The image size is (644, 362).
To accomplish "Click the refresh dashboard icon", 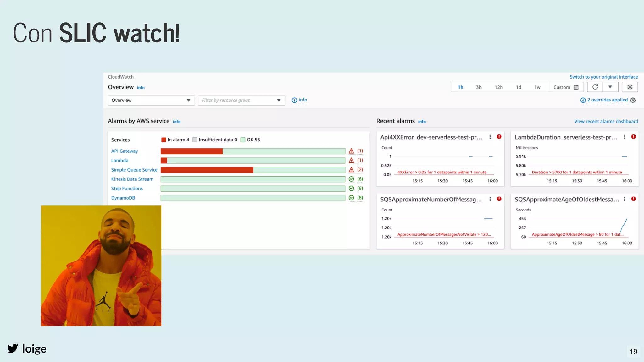I will (595, 87).
